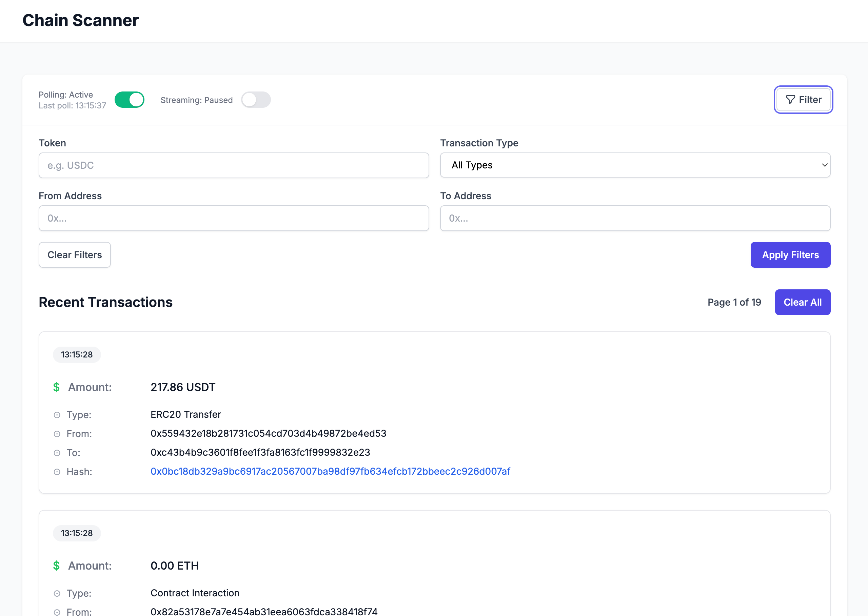Open the 0x0bc18db3 transaction hash link

pos(330,471)
